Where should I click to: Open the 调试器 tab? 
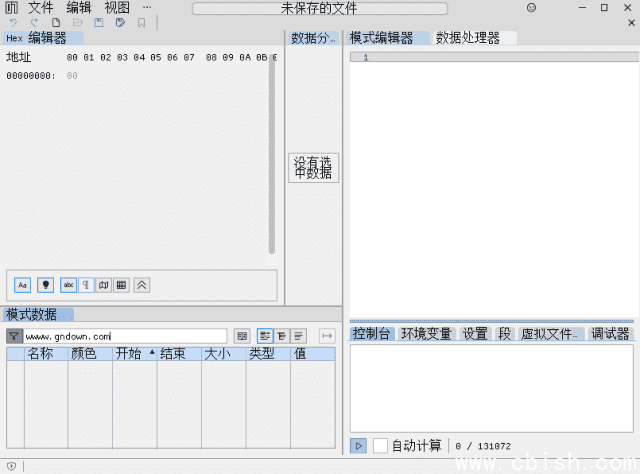(611, 334)
